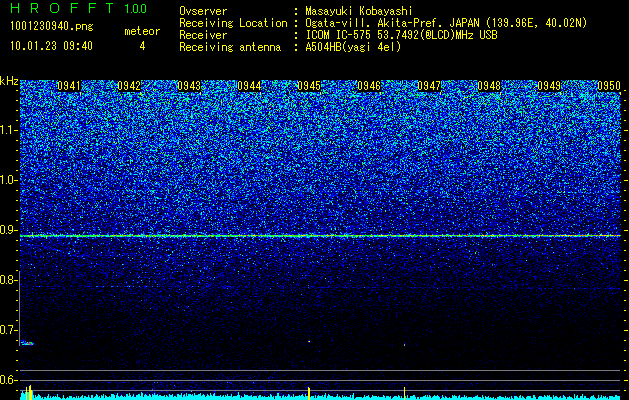
Task: Click the Receiving antenna field label
Action: click(x=230, y=47)
